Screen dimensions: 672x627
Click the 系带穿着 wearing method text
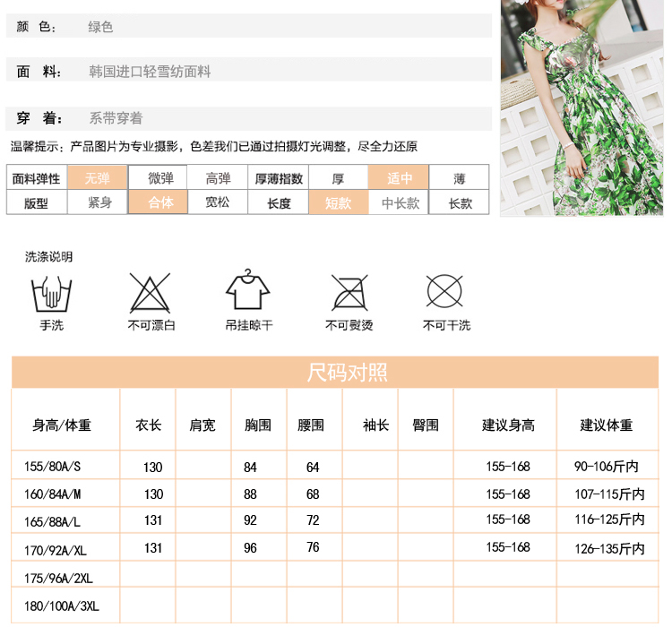(x=116, y=118)
